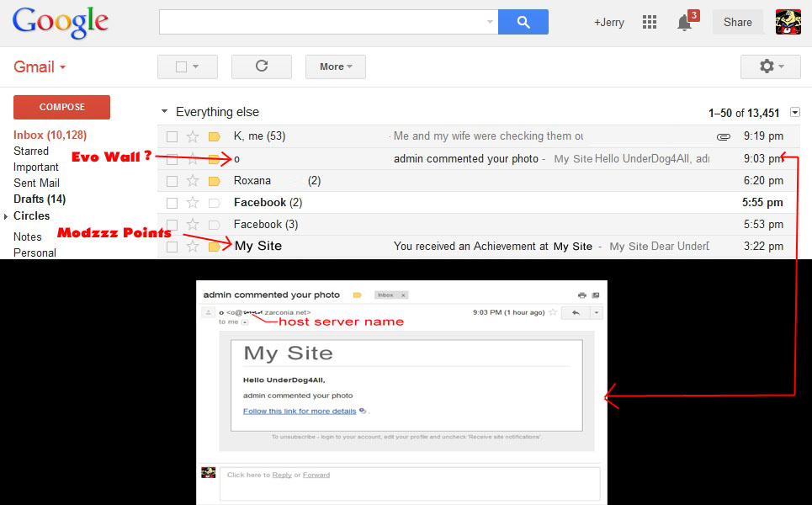Star the Facebook (2) conversation
The height and width of the screenshot is (505, 812).
pyautogui.click(x=193, y=203)
